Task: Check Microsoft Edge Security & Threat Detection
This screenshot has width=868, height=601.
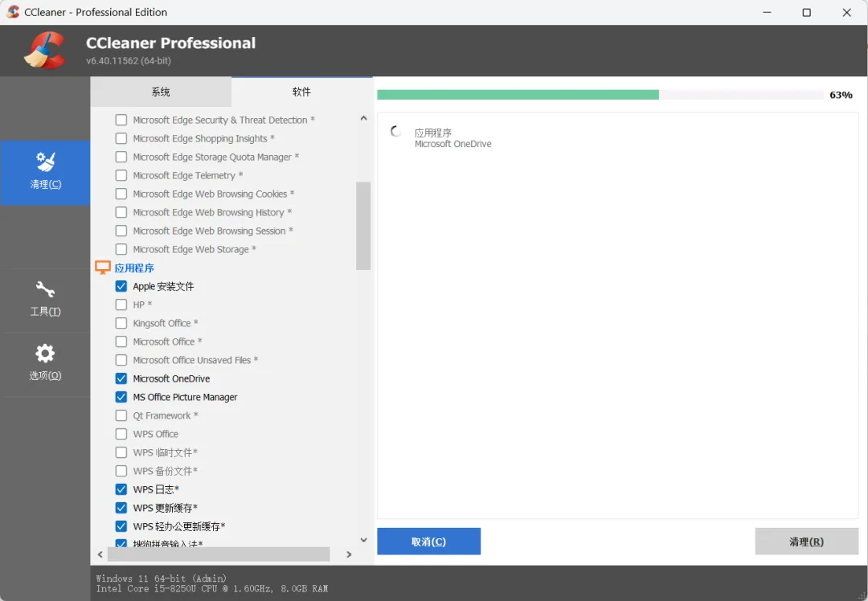Action: (x=121, y=120)
